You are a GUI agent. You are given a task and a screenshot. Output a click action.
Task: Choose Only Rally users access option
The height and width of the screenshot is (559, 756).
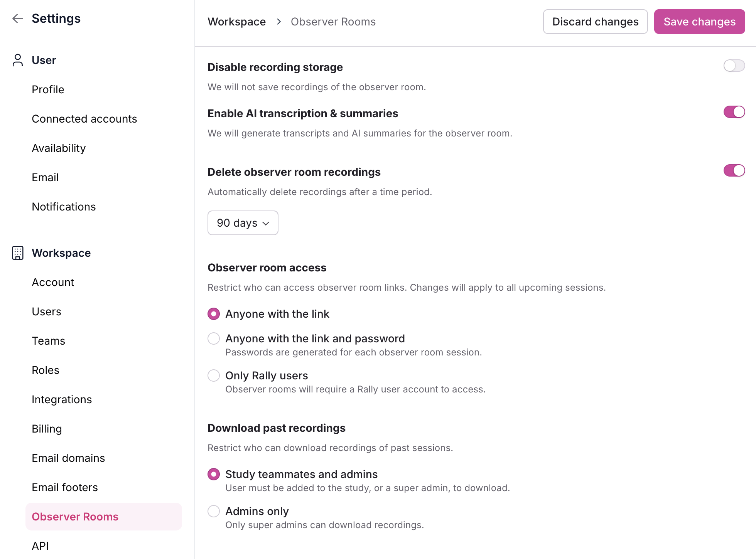(214, 375)
